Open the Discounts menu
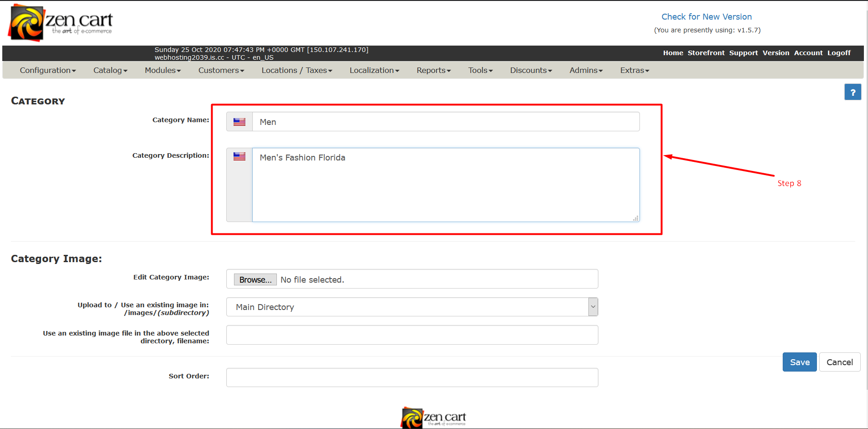Viewport: 868px width, 429px height. (531, 70)
